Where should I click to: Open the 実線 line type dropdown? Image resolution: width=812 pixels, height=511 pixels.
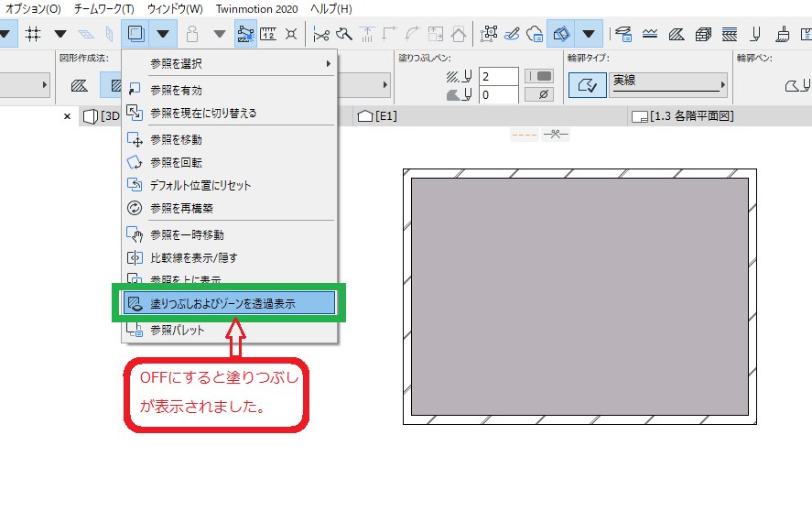point(668,84)
